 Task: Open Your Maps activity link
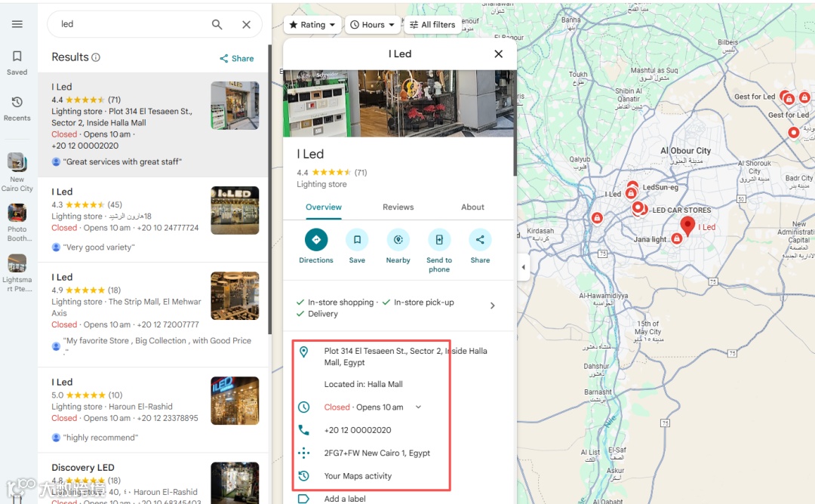tap(358, 476)
